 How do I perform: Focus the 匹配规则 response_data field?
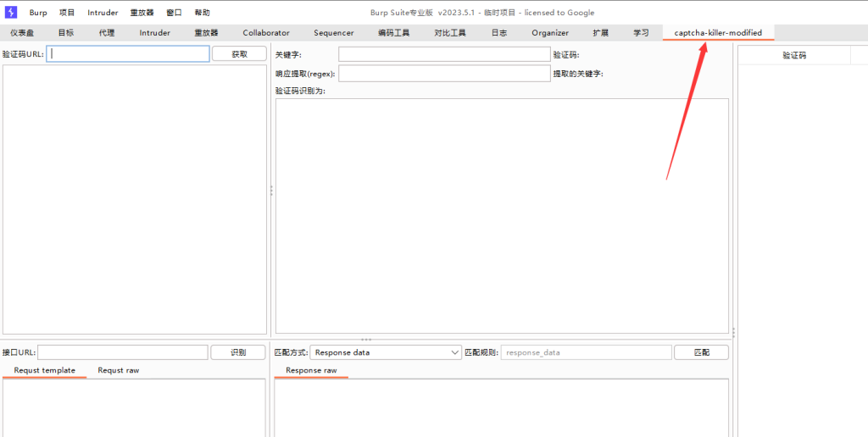587,352
